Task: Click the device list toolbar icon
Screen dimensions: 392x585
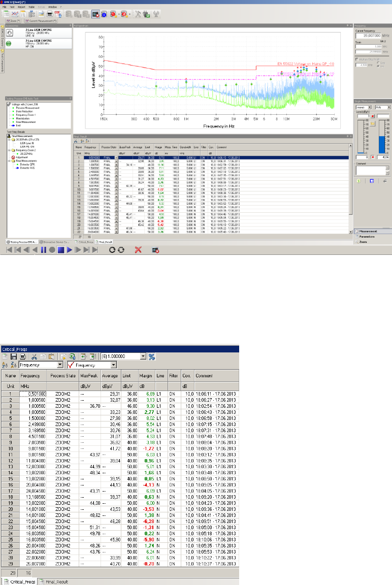Action: click(x=31, y=14)
